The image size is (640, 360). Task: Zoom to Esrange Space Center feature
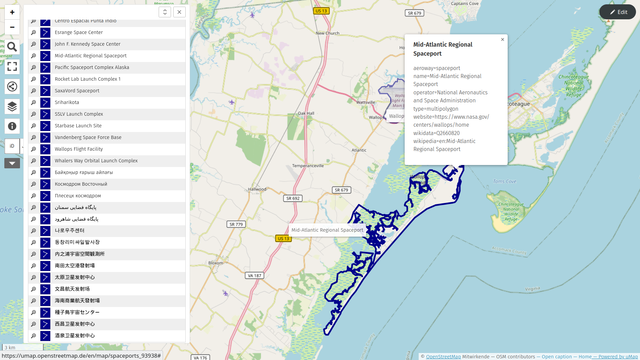click(x=33, y=32)
